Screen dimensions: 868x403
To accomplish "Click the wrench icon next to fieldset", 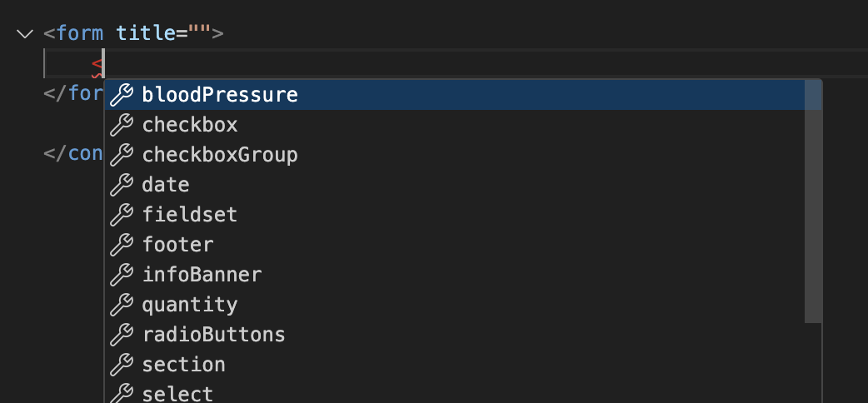I will point(122,215).
